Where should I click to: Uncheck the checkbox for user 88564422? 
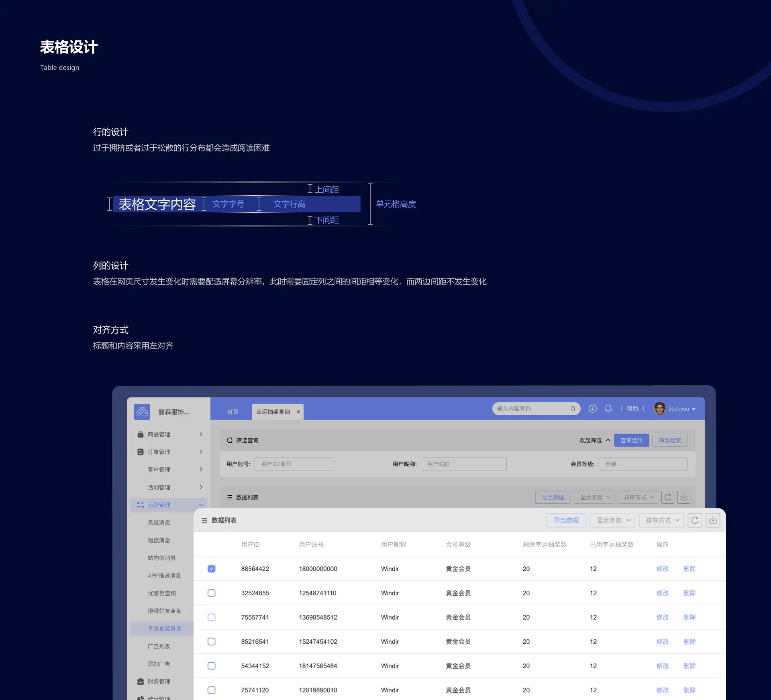[212, 569]
